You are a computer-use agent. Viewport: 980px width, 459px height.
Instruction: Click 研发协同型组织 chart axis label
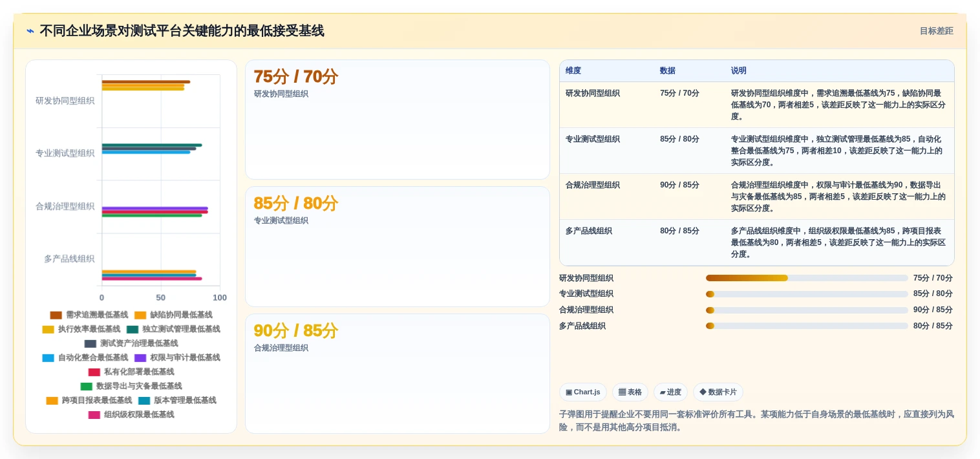click(x=65, y=101)
